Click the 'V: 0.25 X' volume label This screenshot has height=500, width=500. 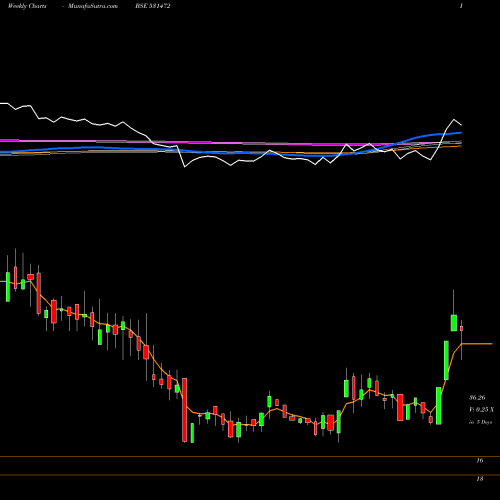coord(481,410)
